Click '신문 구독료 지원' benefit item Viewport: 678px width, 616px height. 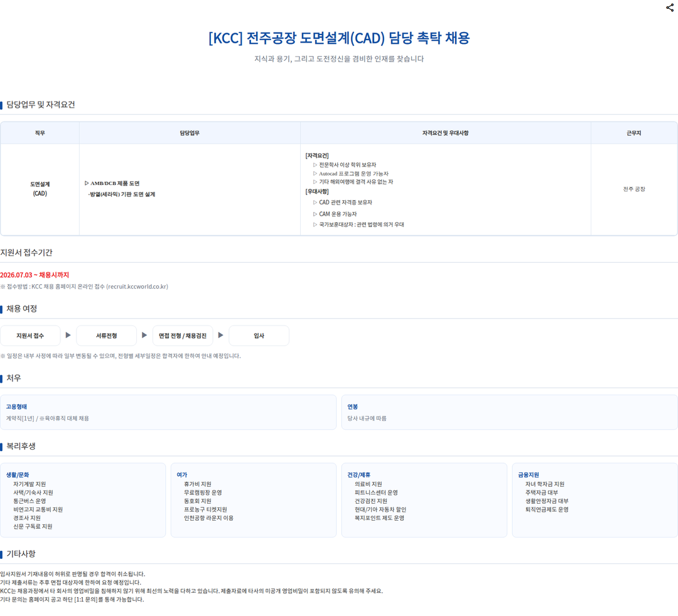click(33, 526)
